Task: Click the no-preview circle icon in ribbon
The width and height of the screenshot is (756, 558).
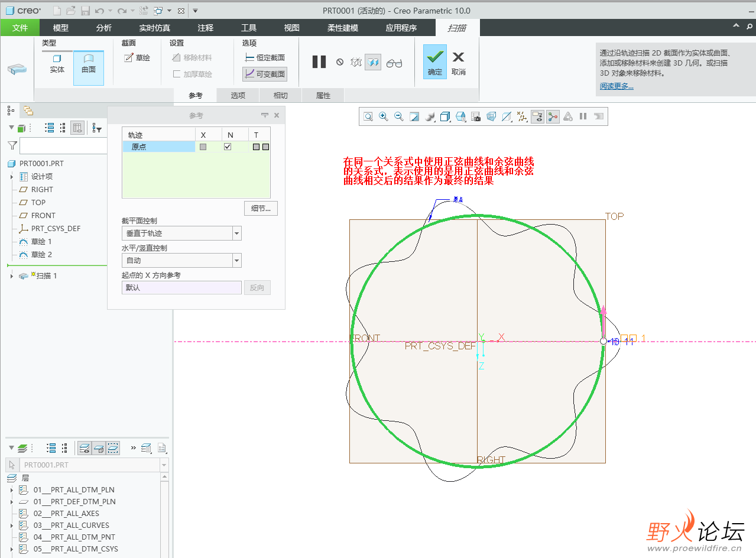Action: click(340, 62)
